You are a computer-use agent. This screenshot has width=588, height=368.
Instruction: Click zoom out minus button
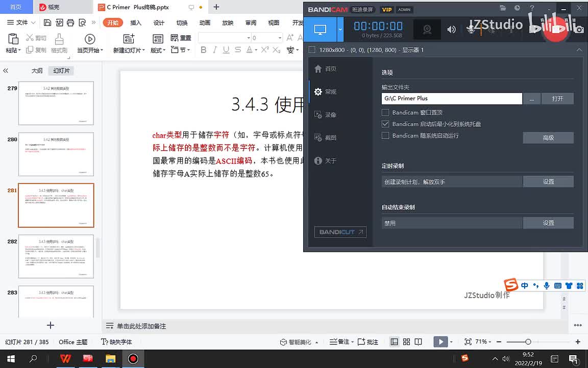coord(499,342)
